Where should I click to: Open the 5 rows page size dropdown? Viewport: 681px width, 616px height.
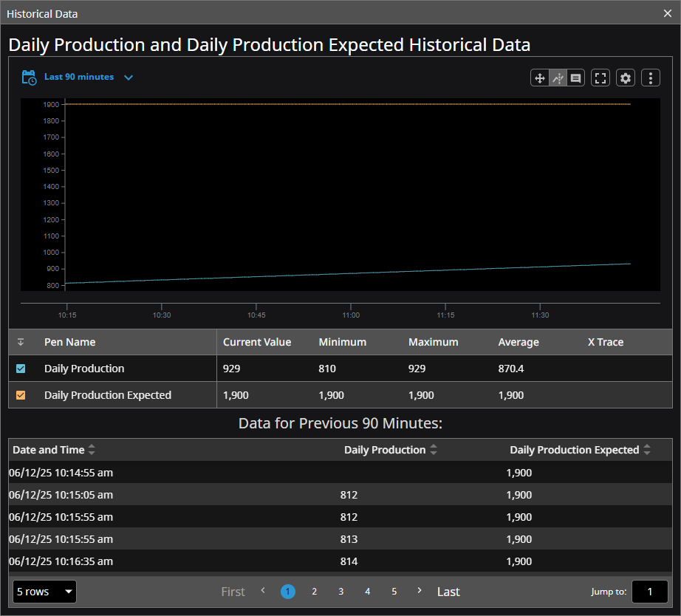(x=44, y=592)
